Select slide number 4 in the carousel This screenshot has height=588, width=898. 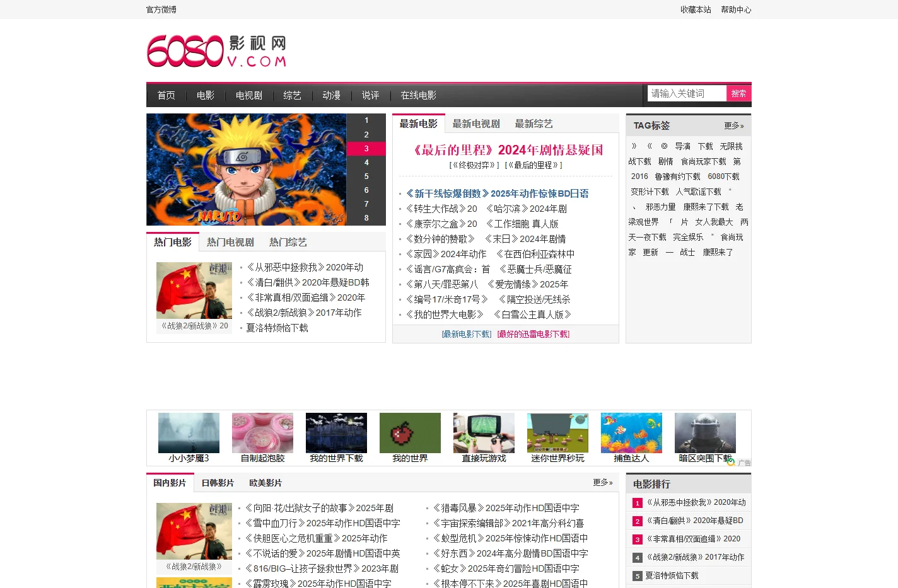coord(366,162)
